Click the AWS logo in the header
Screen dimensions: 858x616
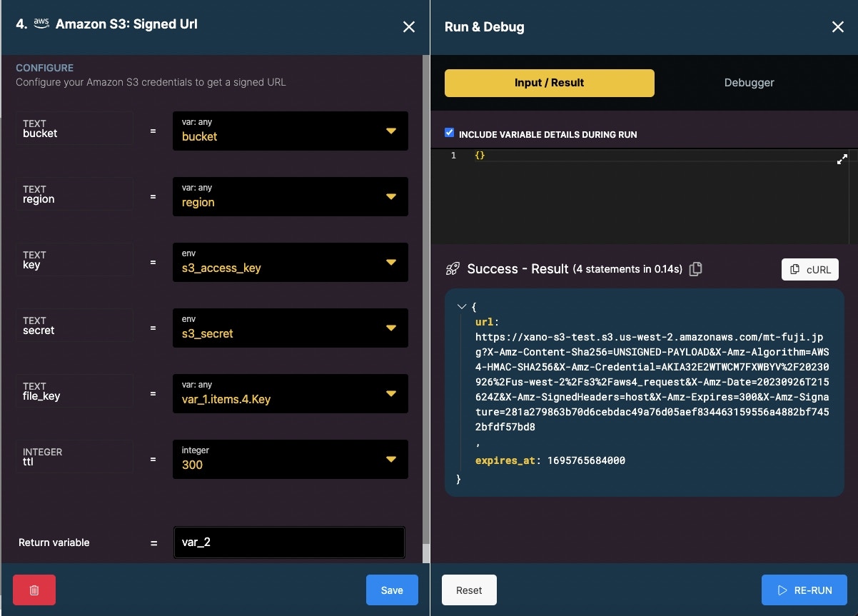click(41, 24)
